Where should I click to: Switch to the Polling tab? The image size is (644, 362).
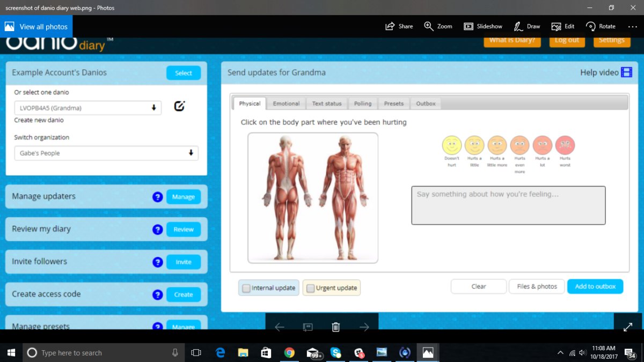pos(363,104)
